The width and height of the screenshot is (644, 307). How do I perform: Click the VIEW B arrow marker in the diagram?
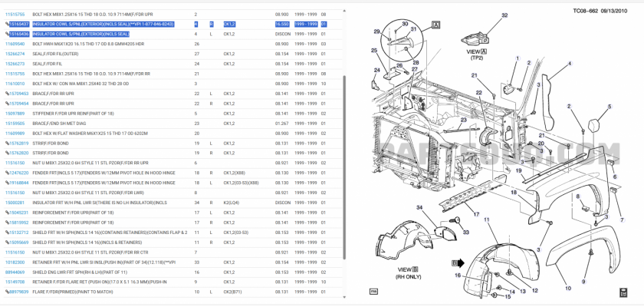458,262
